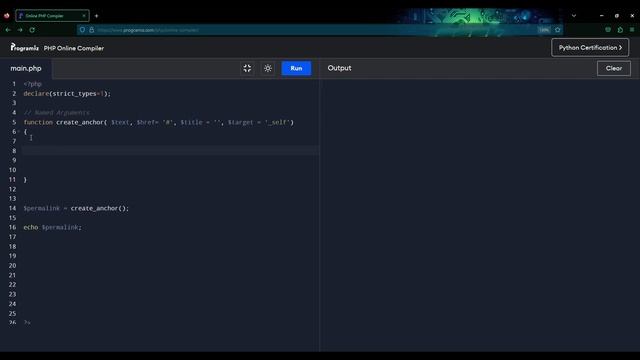Select the main.php file tab
Viewport: 640px width, 360px height.
pyautogui.click(x=26, y=68)
